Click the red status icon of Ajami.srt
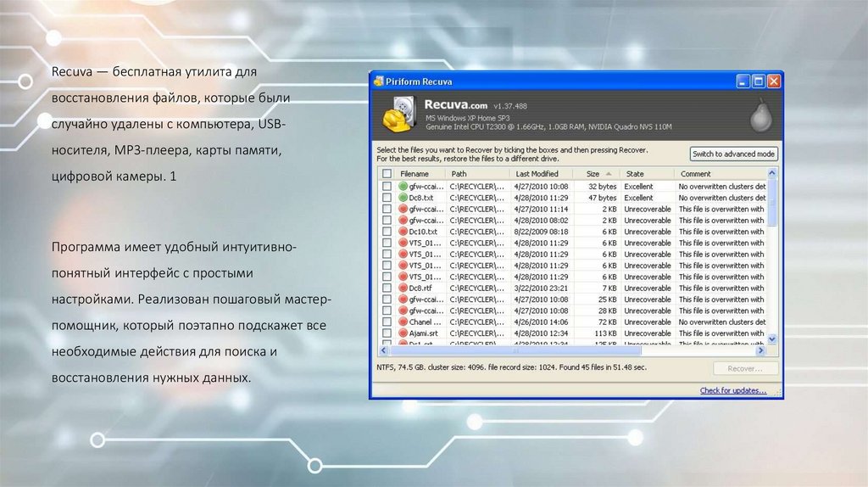Screen dimensions: 868x487 (403, 333)
